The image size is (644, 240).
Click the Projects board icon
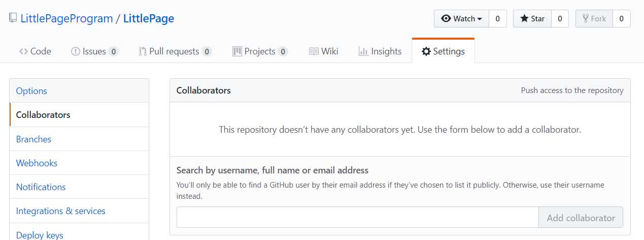237,51
